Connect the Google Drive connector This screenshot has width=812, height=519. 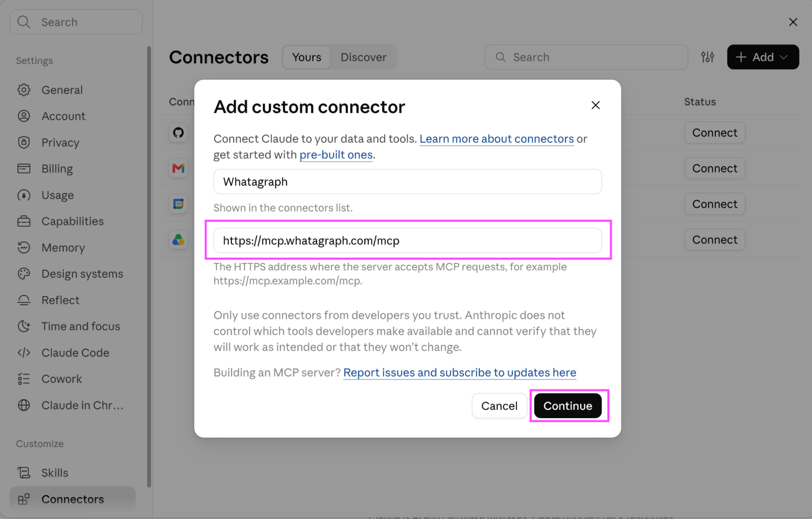[715, 240]
